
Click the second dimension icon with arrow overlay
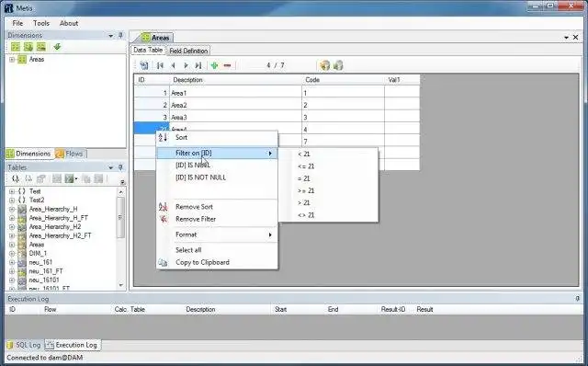click(x=28, y=47)
